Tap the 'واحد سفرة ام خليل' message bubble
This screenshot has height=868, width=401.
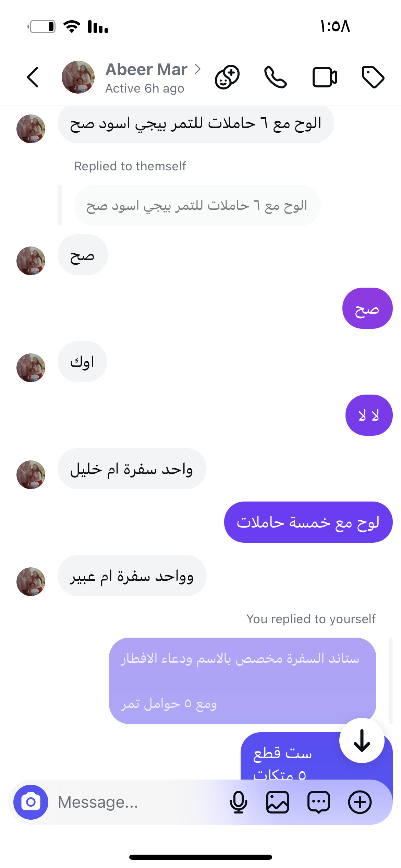pyautogui.click(x=132, y=469)
